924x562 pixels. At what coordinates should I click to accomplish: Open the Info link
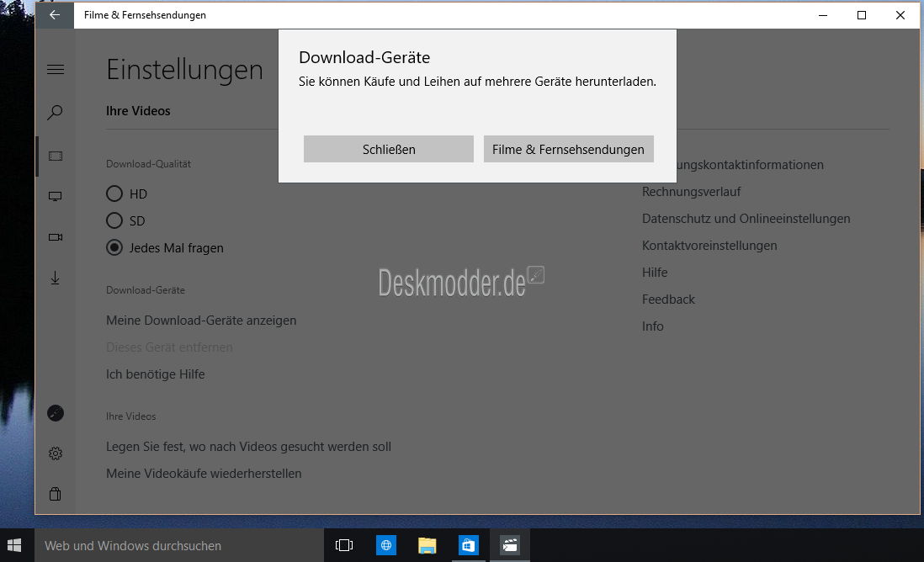point(652,326)
